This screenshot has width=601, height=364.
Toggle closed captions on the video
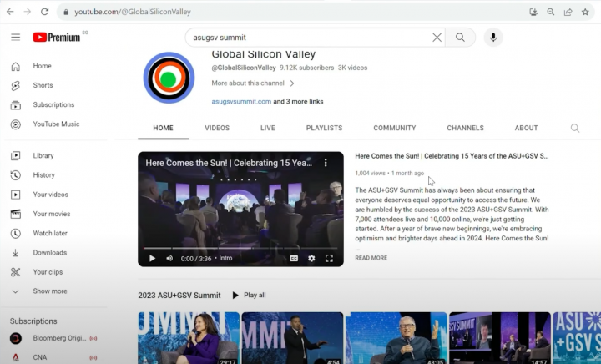point(294,259)
